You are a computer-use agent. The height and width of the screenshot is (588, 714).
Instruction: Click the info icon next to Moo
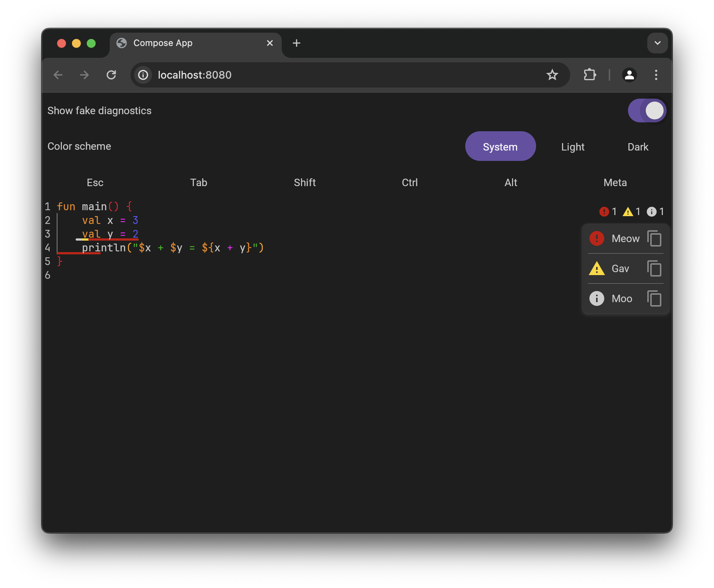pyautogui.click(x=596, y=298)
